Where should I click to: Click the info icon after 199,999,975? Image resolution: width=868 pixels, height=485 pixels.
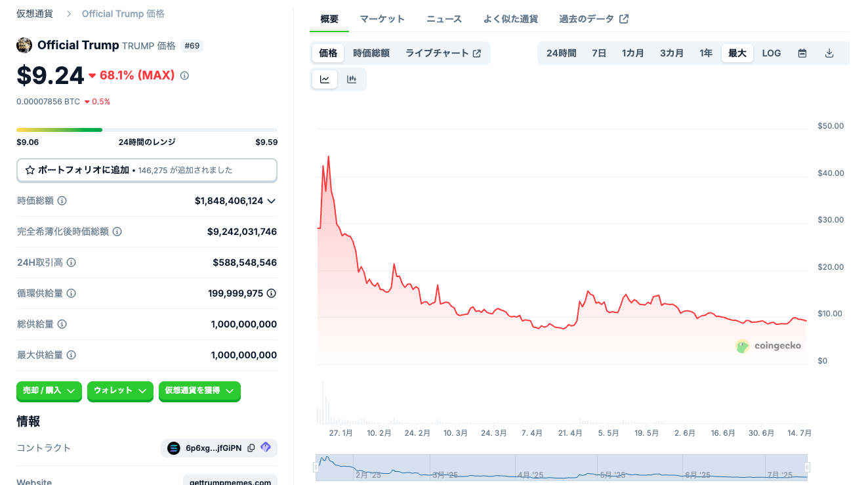(x=271, y=293)
